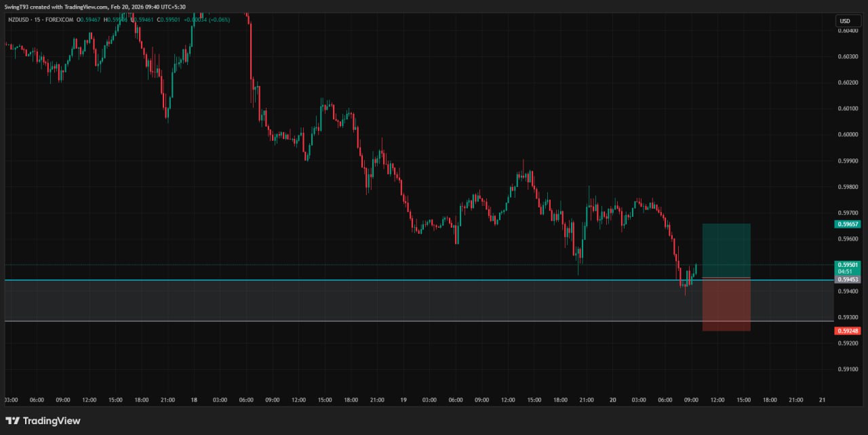The width and height of the screenshot is (868, 435).
Task: Click the 0.60000 price axis level
Action: pos(848,135)
